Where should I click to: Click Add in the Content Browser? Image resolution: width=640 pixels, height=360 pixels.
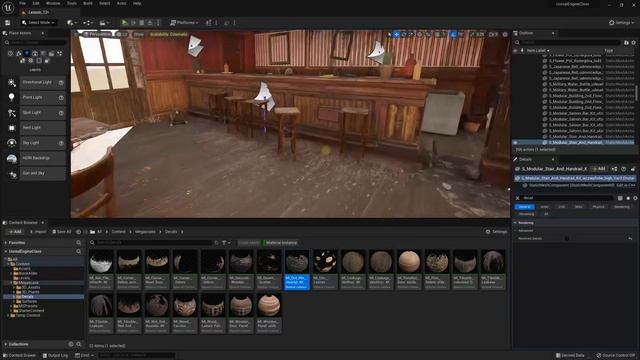(16, 232)
